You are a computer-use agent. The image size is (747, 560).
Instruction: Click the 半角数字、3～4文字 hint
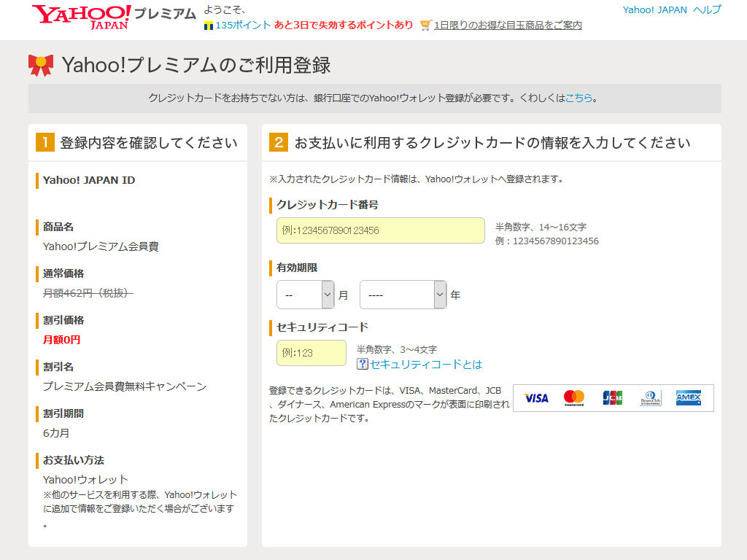point(397,349)
